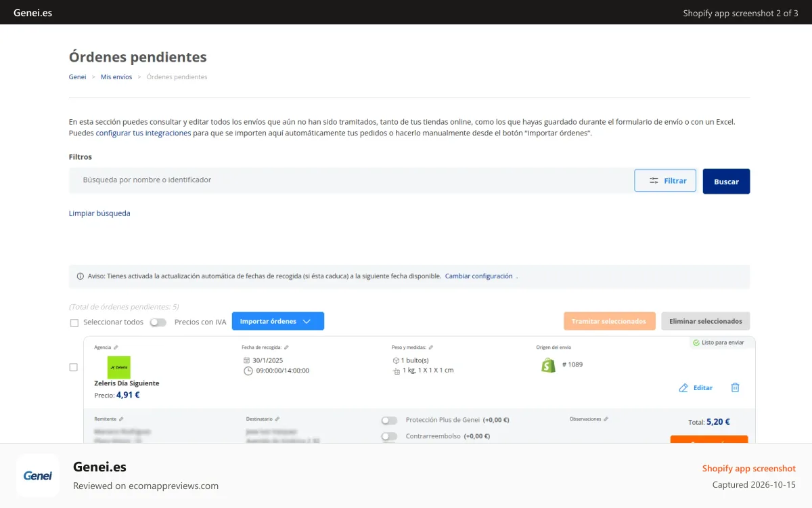Focus the Búsqueda por nombre o identificador field
Screen dimensions: 812x508
coord(351,180)
